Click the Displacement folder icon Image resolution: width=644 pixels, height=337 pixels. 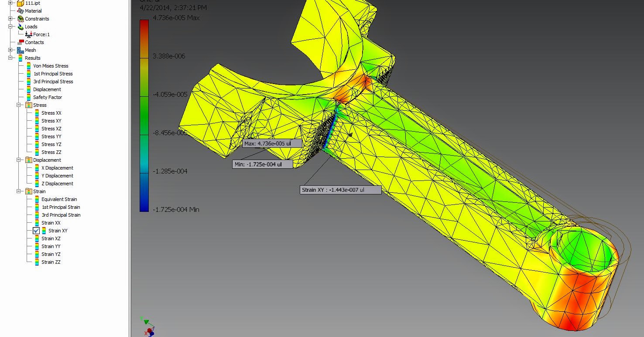(29, 160)
